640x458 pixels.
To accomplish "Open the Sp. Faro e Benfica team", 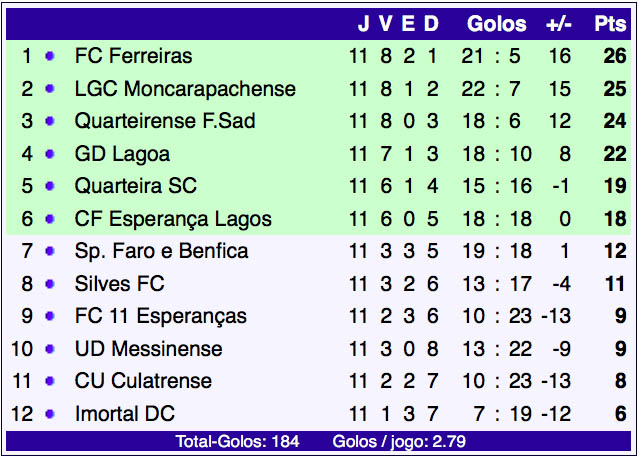I will click(x=161, y=251).
